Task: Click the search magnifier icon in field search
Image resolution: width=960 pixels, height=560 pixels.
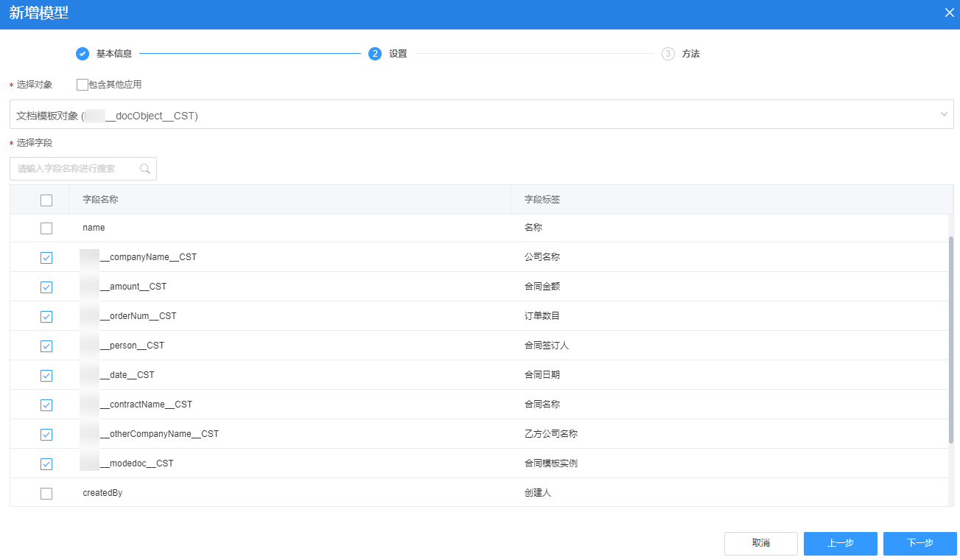Action: (145, 169)
